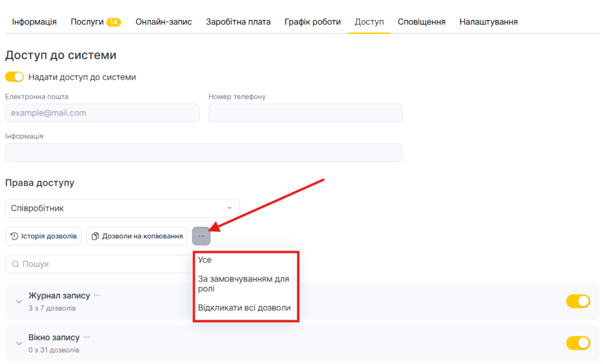Turn off the Вікно запису permission toggle

(x=578, y=343)
